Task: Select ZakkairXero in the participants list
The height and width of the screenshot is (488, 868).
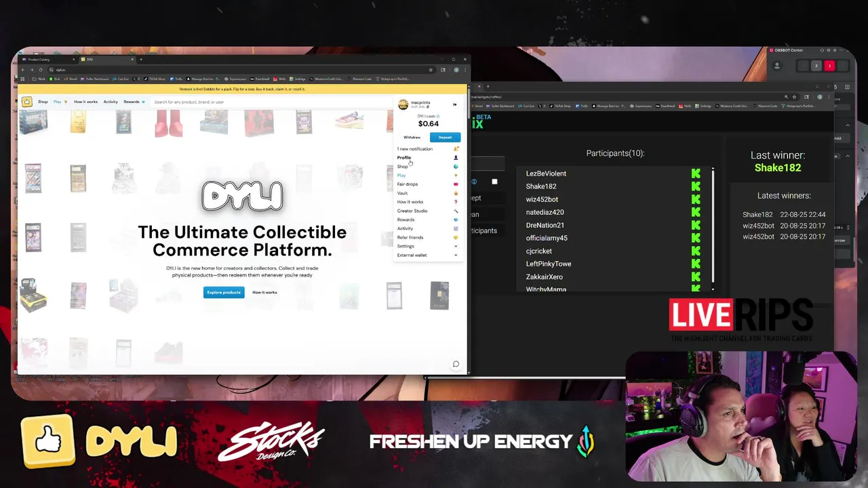Action: point(545,277)
